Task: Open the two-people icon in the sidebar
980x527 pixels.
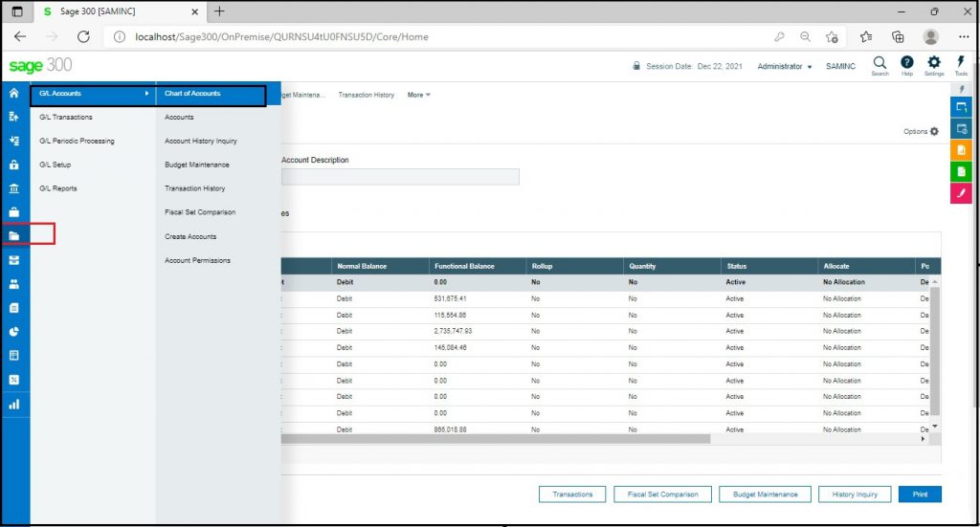Action: [x=13, y=284]
